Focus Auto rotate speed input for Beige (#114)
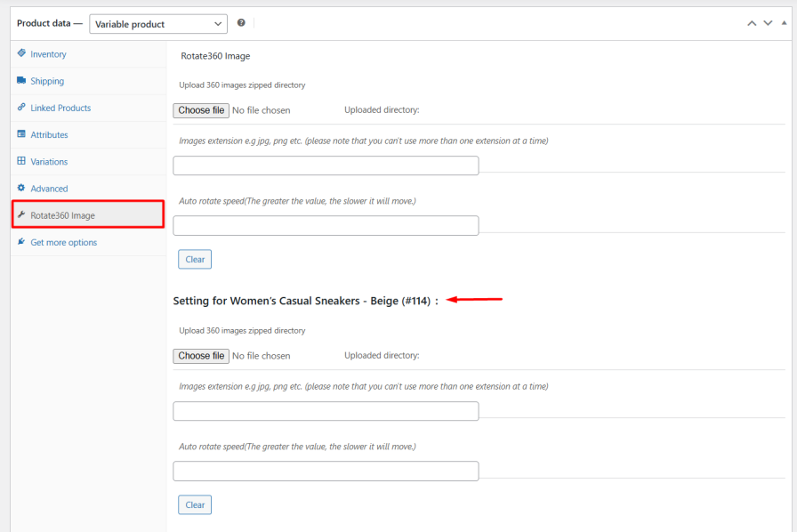797x532 pixels. pyautogui.click(x=326, y=472)
